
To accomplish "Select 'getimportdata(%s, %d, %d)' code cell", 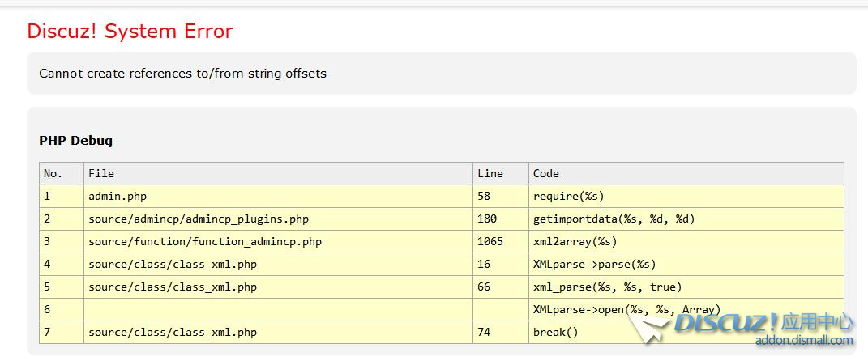I will tap(686, 219).
